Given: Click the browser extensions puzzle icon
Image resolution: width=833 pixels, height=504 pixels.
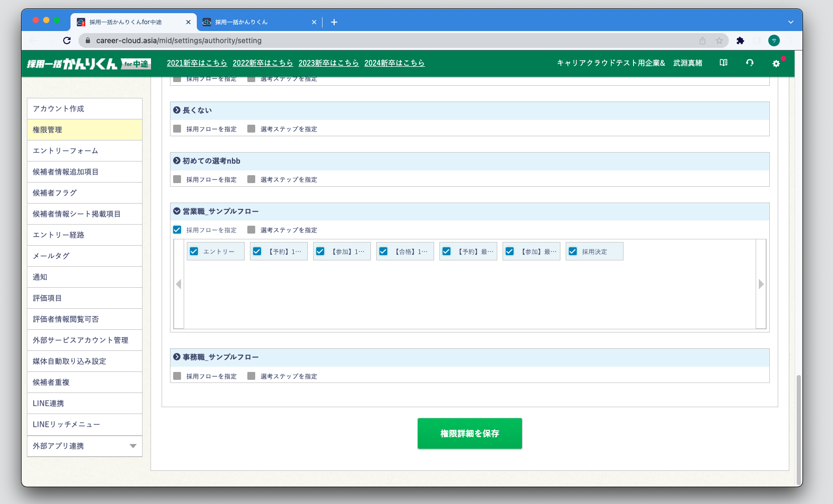Looking at the screenshot, I should [740, 41].
